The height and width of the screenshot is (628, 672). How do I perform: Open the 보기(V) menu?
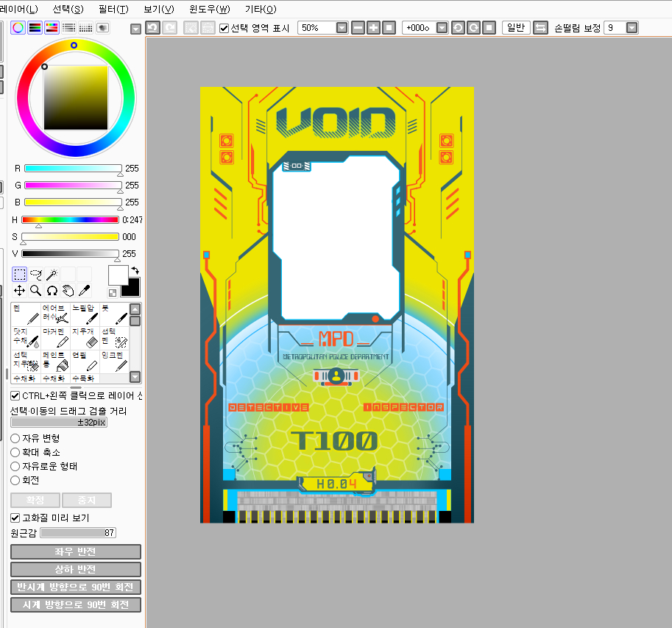tap(159, 9)
